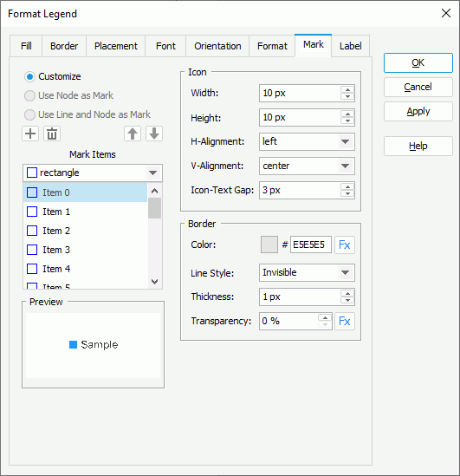Screen dimensions: 460x476
Task: Click the hex color field E5E5E5
Action: (311, 245)
